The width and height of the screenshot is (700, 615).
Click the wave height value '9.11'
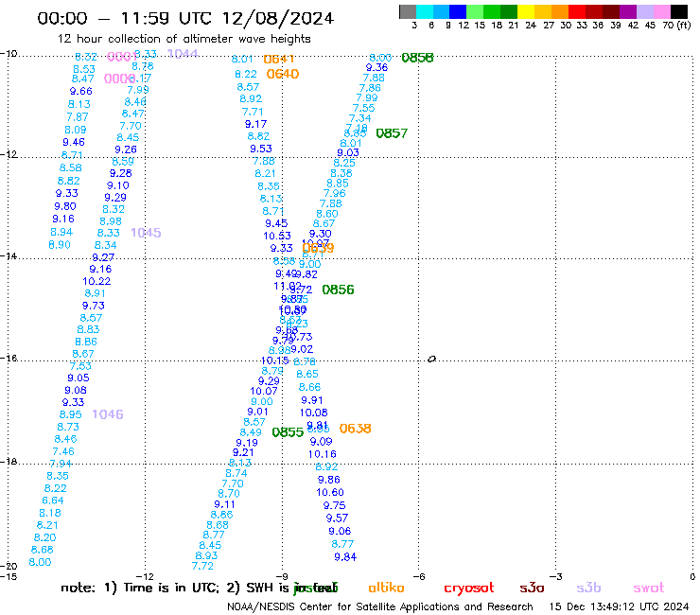point(224,504)
